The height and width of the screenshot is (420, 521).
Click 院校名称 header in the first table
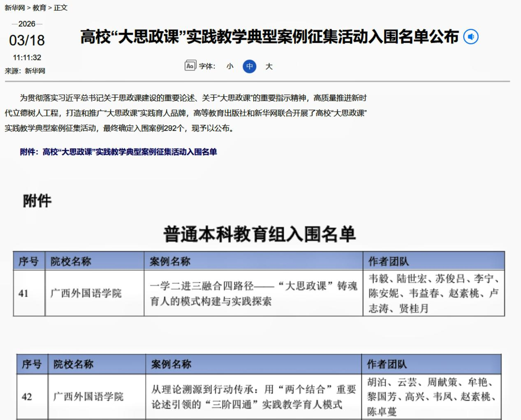[71, 261]
